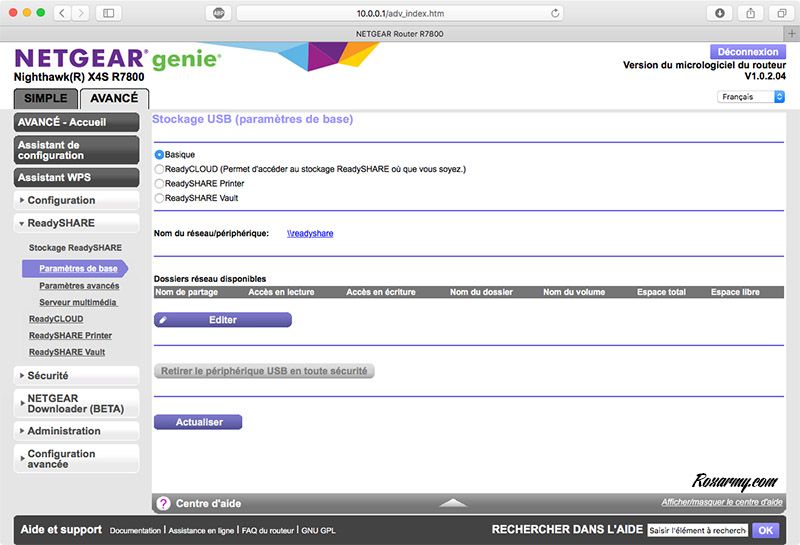Click the Actualiser button
Viewport: 800px width, 545px height.
click(x=198, y=422)
